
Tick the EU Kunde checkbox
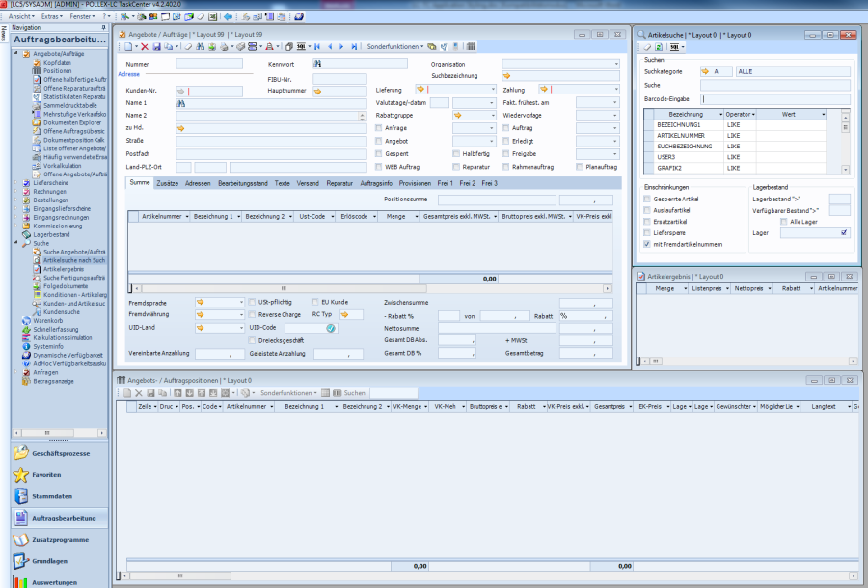click(312, 302)
